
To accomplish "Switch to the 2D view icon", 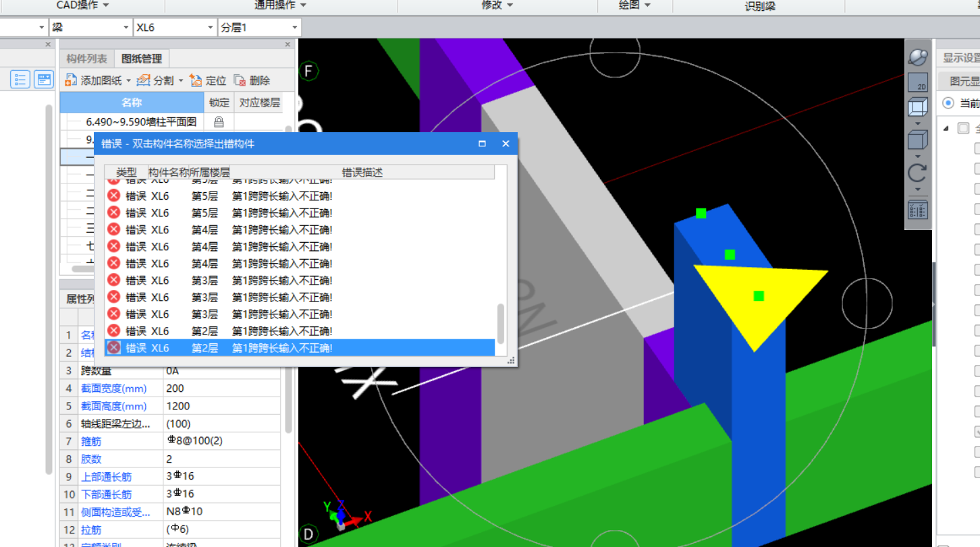I will 918,82.
